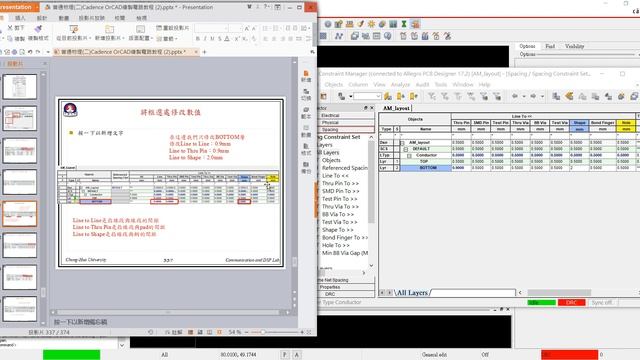Image resolution: width=640 pixels, height=360 pixels.
Task: Click the yellow sun icon in Allegro toolbar
Action: 371,24
